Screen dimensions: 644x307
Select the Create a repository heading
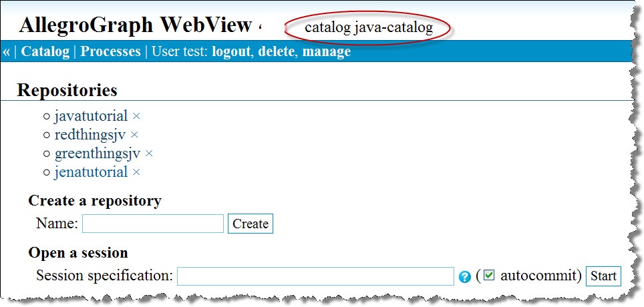click(95, 201)
